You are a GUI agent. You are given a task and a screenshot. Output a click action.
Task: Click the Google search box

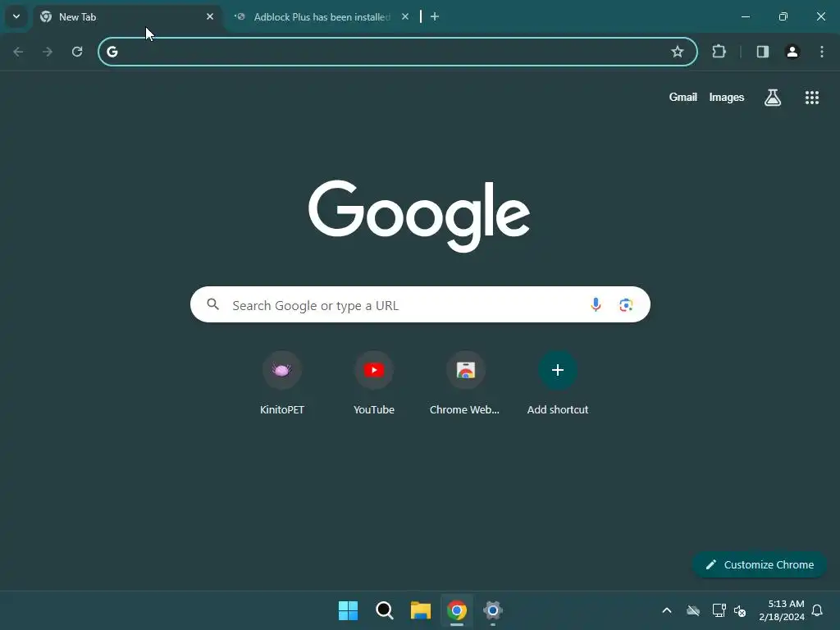[x=420, y=305]
